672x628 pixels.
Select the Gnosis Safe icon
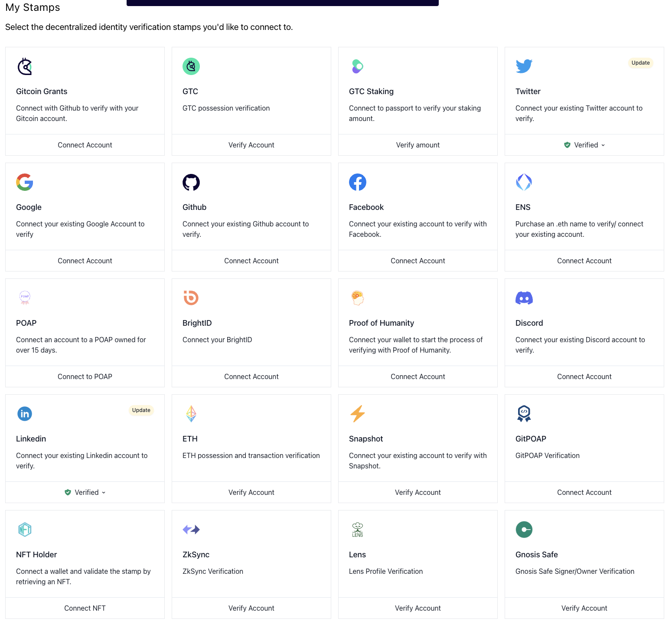pyautogui.click(x=524, y=530)
